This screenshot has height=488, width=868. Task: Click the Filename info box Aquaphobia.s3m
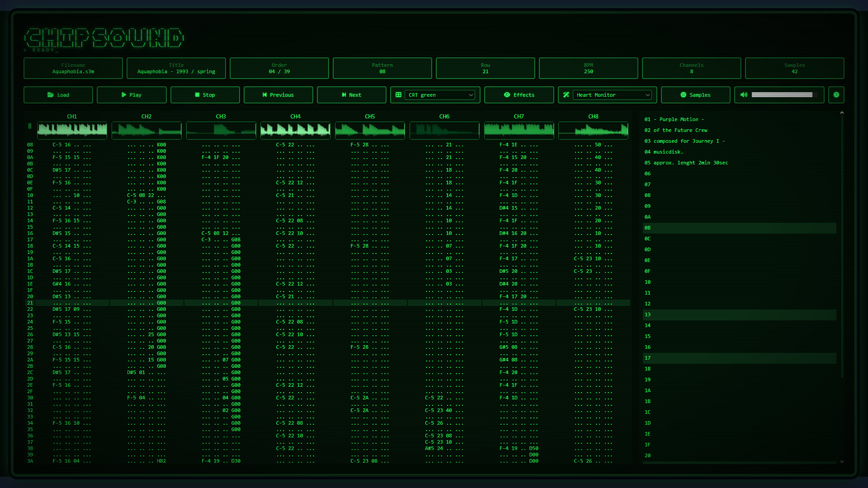[73, 68]
